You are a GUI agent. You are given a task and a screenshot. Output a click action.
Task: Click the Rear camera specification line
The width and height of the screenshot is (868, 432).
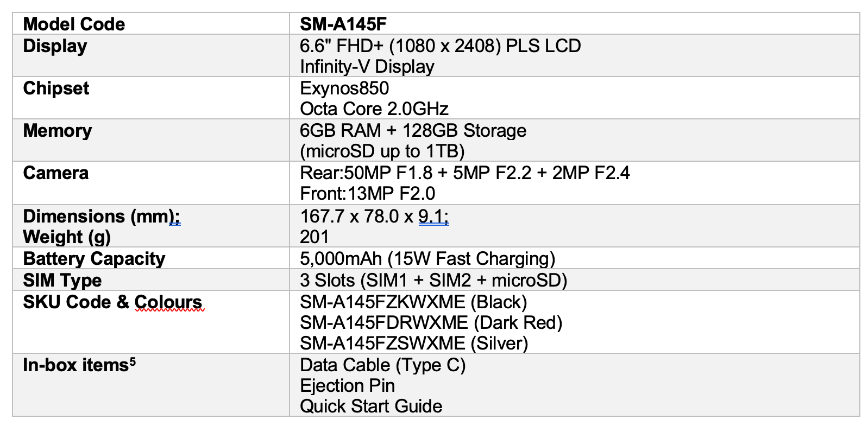point(464,173)
